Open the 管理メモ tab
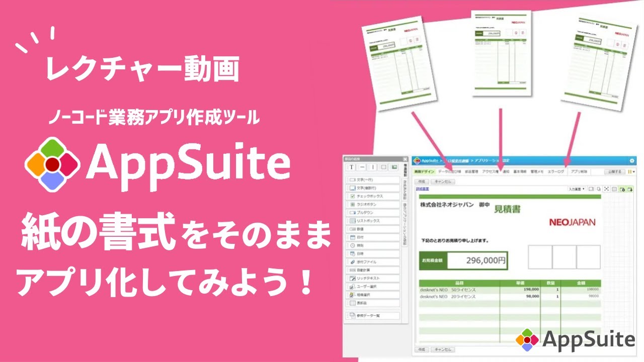Image resolution: width=644 pixels, height=362 pixels. (537, 171)
